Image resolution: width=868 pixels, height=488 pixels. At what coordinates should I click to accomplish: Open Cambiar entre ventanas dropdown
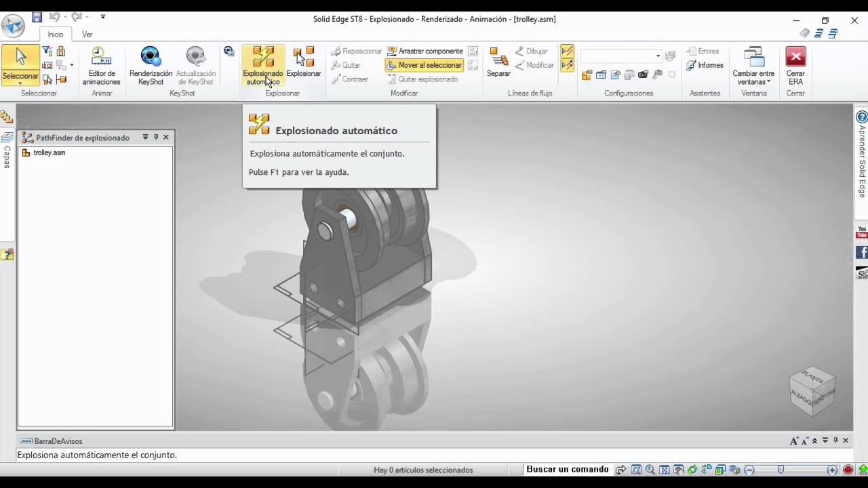pyautogui.click(x=753, y=66)
